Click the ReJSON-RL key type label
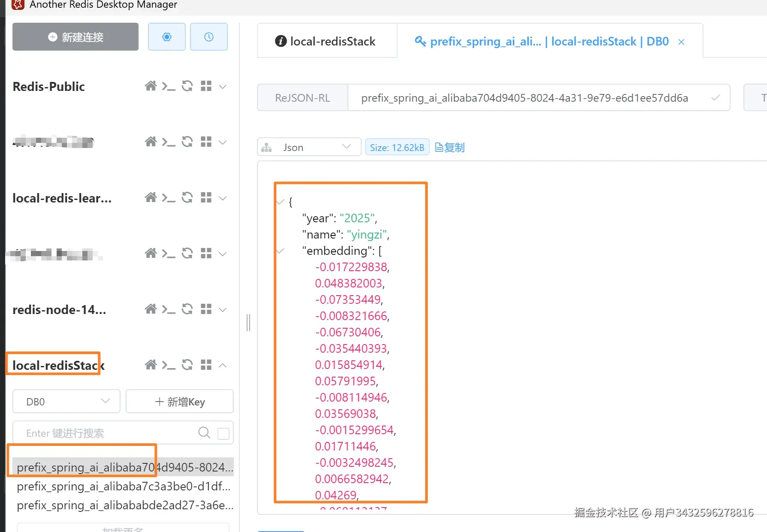This screenshot has width=767, height=532. coord(302,98)
